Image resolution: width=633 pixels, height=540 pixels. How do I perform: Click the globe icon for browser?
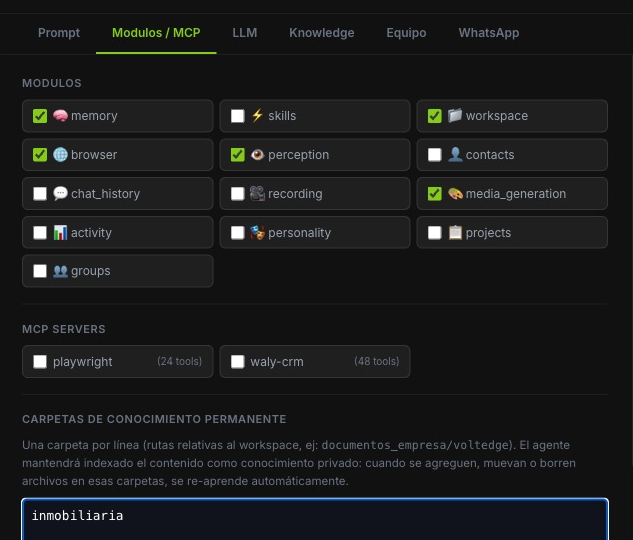60,155
